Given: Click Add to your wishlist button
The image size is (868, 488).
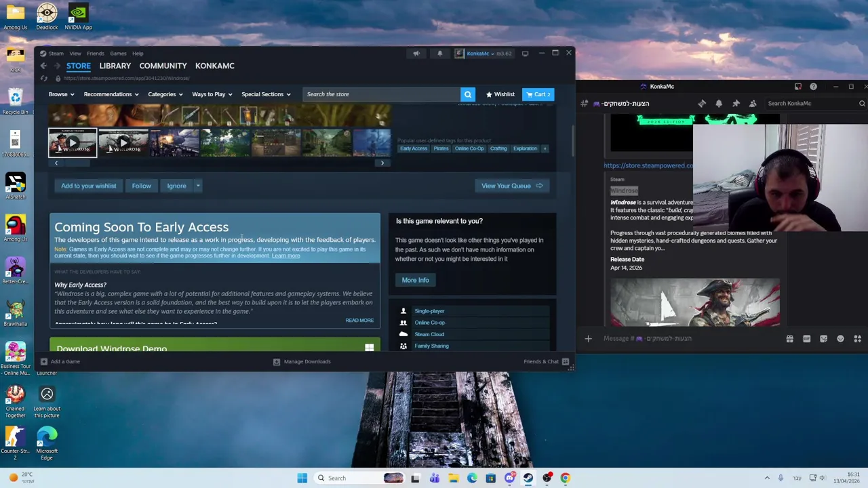Looking at the screenshot, I should (88, 186).
